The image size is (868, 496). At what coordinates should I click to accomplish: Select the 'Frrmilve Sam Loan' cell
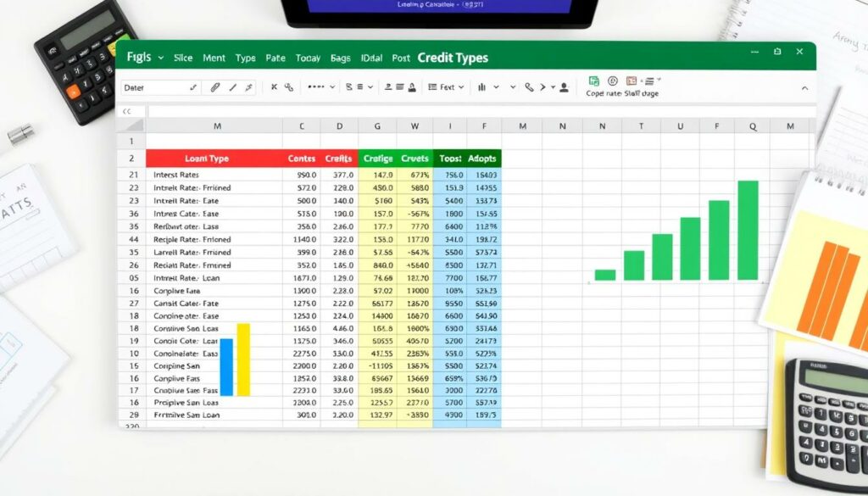coord(214,415)
